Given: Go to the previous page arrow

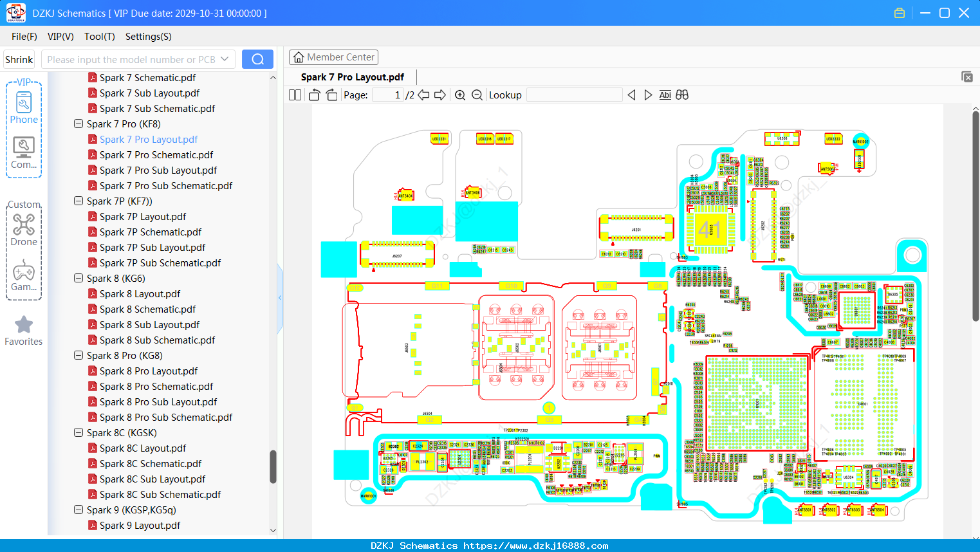Looking at the screenshot, I should coord(423,95).
